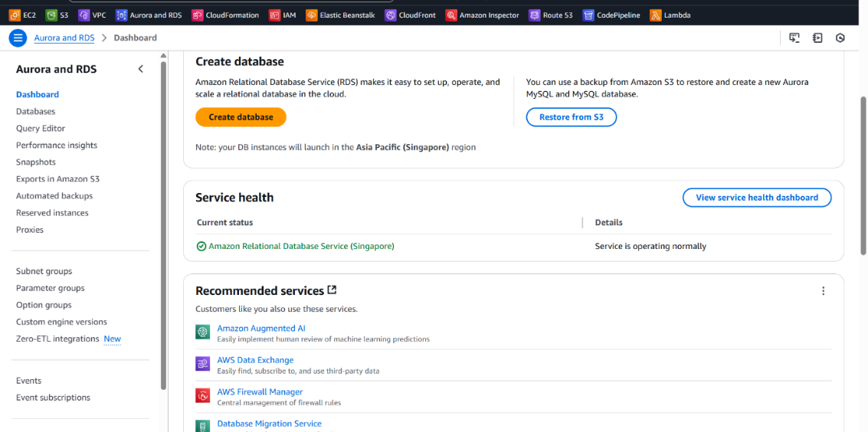Click the orange Create database button
The height and width of the screenshot is (432, 868).
tap(241, 117)
